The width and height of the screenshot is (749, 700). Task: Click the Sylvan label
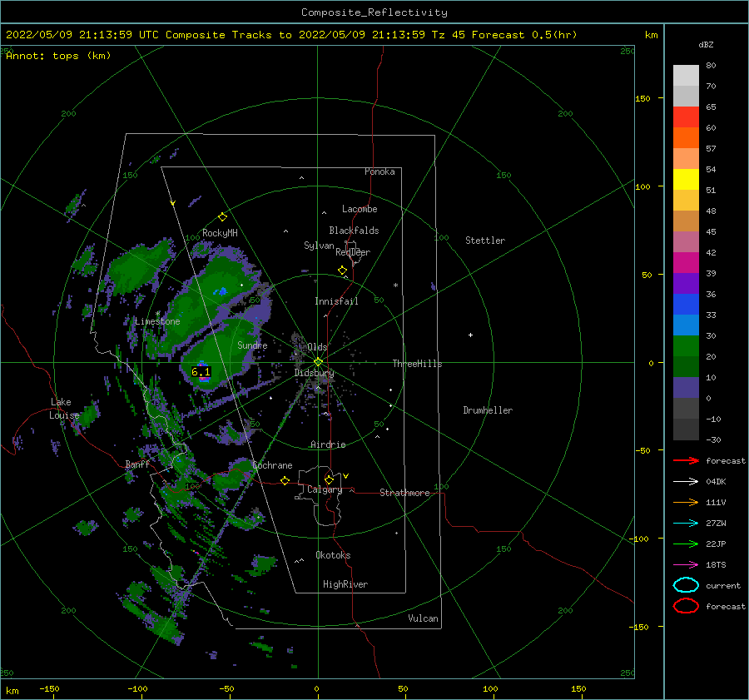[x=319, y=246]
